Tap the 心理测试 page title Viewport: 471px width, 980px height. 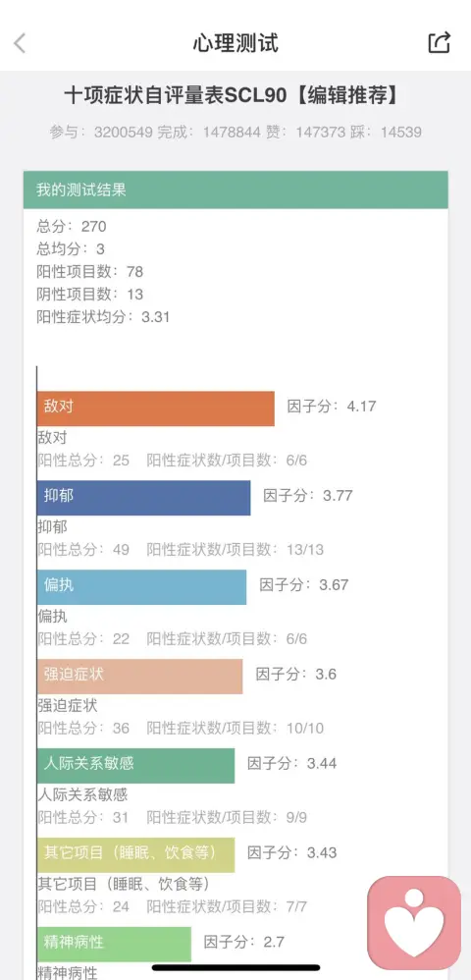coord(235,43)
